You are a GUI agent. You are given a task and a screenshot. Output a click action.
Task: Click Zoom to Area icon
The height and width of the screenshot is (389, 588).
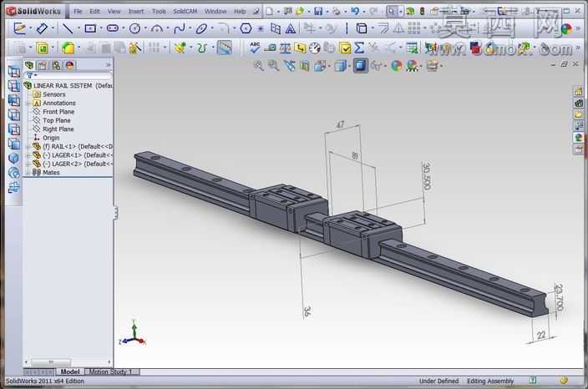(273, 66)
